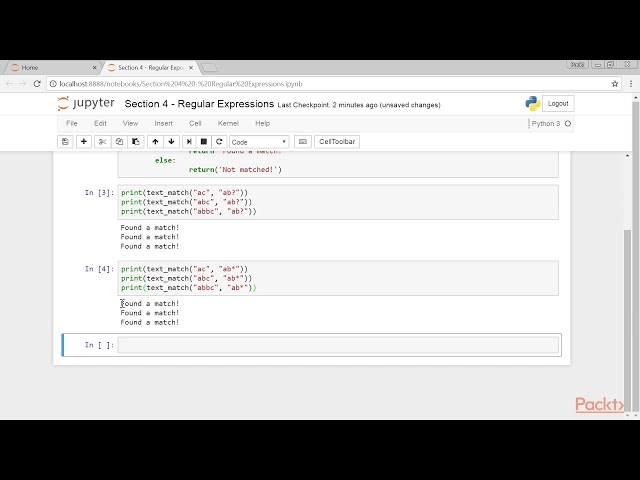This screenshot has height=480, width=640.
Task: Move selected cell up arrow
Action: pyautogui.click(x=155, y=142)
